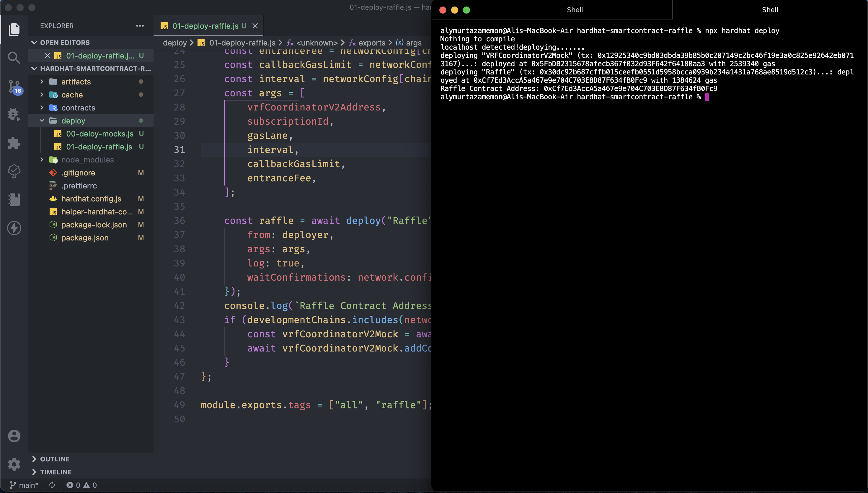
Task: Click the green traffic light on the Shell window
Action: click(x=466, y=10)
